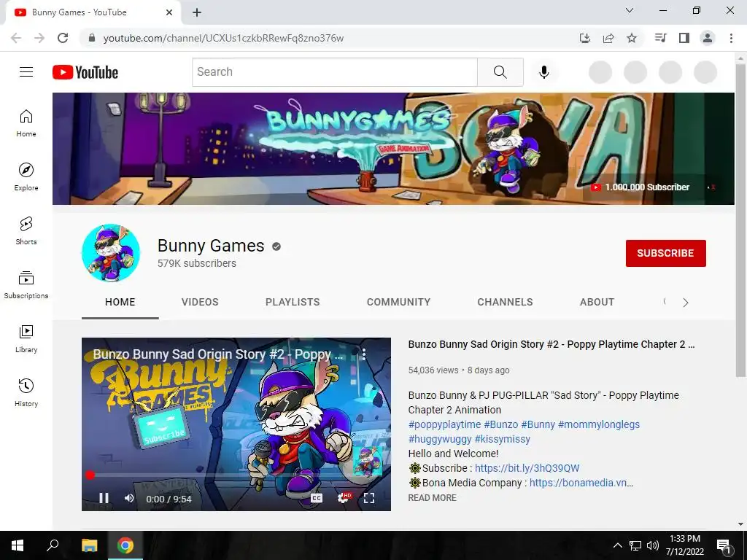
Task: Open Explore in the sidebar
Action: (x=26, y=176)
